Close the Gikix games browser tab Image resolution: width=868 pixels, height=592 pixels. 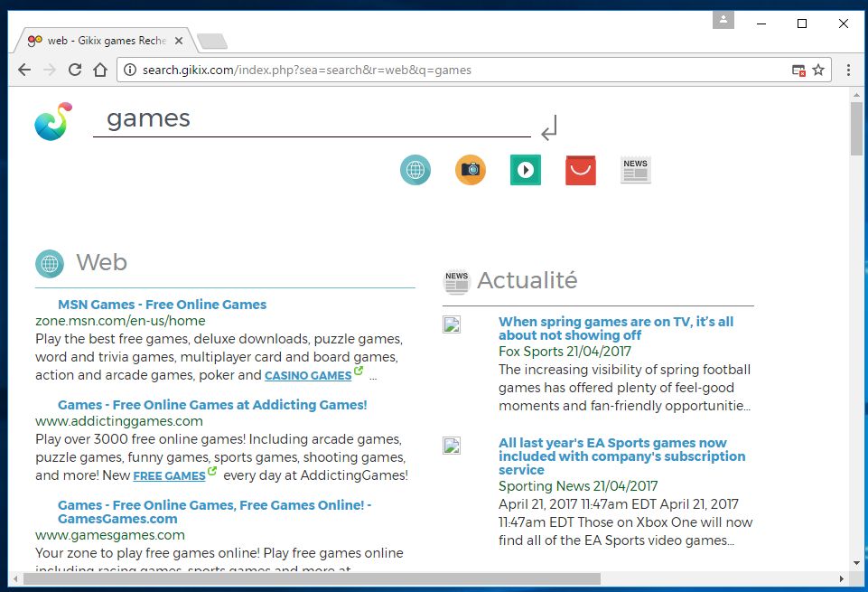[x=178, y=41]
